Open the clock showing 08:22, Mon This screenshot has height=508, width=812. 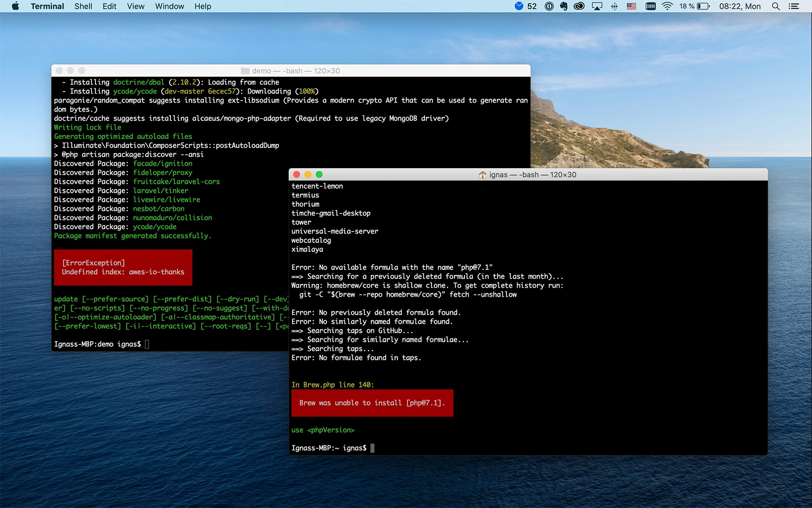pyautogui.click(x=740, y=6)
